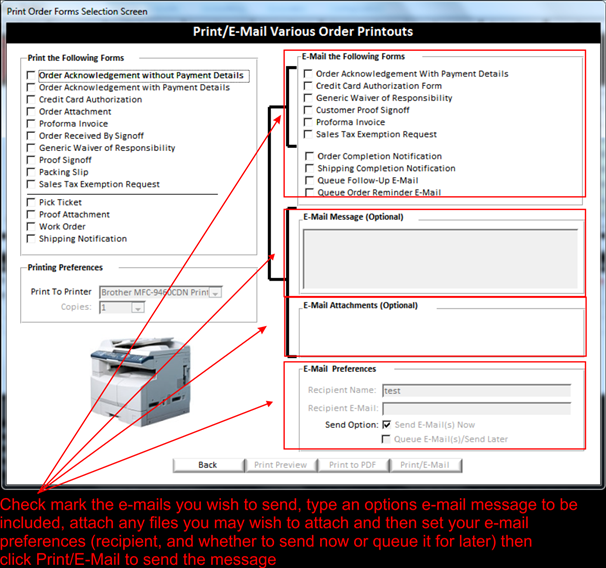Image resolution: width=606 pixels, height=568 pixels.
Task: Click the E-Mail Attachments box
Action: click(x=440, y=330)
